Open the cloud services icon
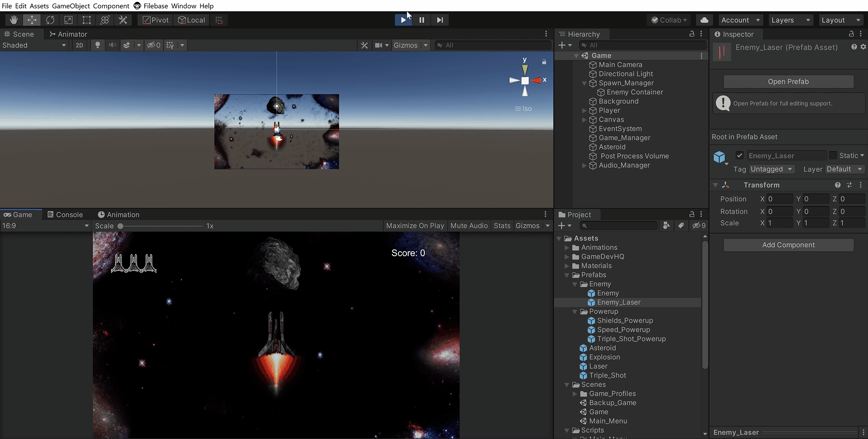Viewport: 868px width, 439px height. [x=704, y=20]
